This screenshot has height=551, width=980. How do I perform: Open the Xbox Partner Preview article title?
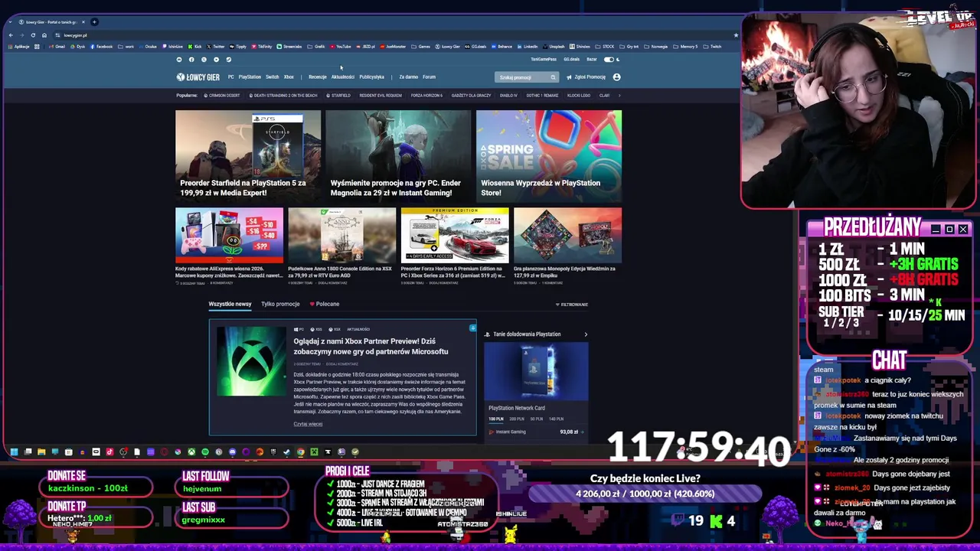tap(371, 346)
